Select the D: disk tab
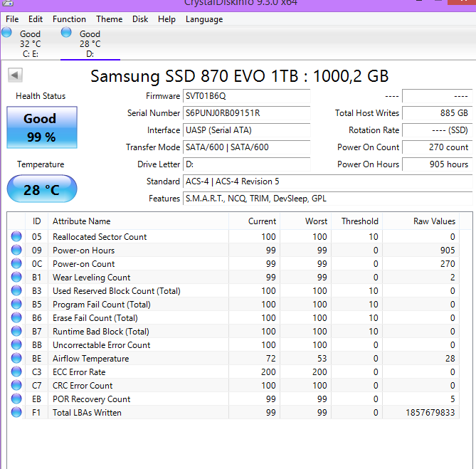The height and width of the screenshot is (469, 476). click(x=90, y=43)
